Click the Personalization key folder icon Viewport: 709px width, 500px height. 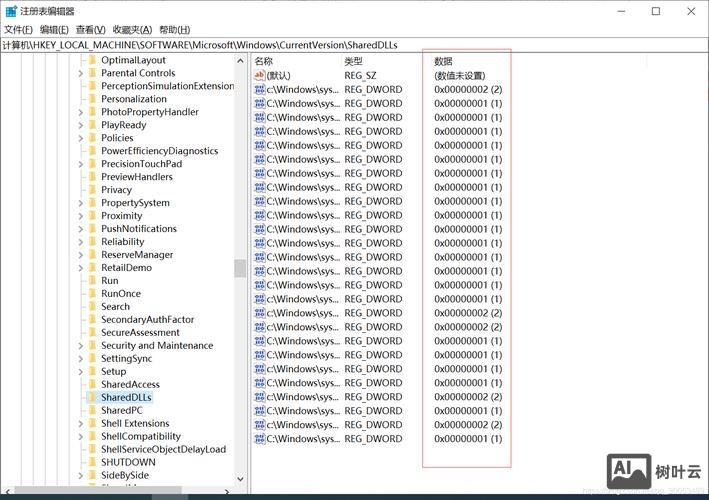click(x=92, y=99)
